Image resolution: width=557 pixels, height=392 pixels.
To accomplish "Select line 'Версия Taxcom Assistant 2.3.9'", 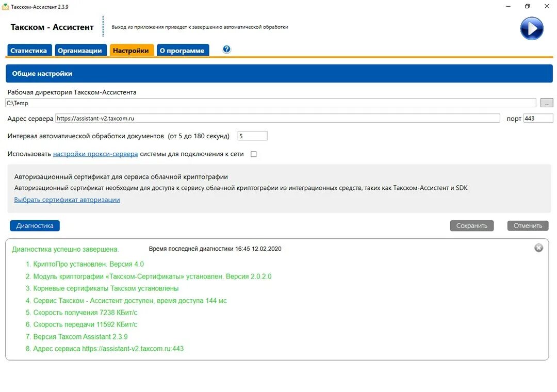I will (76, 337).
